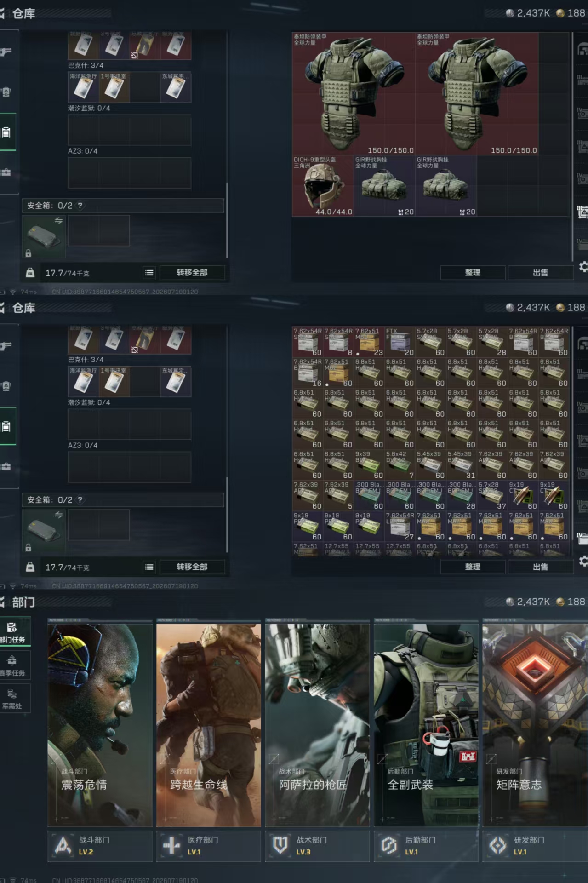
Task: Pick the 5.45x39 ammo stack of 31
Action: 461,465
